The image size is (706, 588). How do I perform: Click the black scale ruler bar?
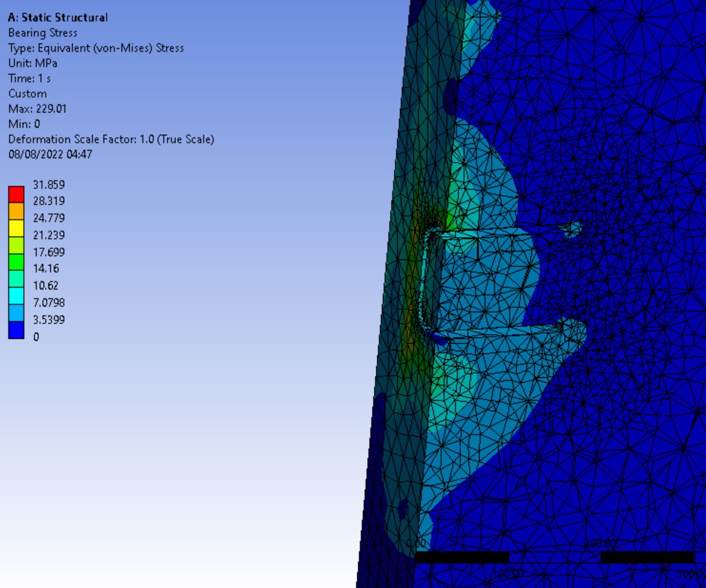click(x=462, y=558)
